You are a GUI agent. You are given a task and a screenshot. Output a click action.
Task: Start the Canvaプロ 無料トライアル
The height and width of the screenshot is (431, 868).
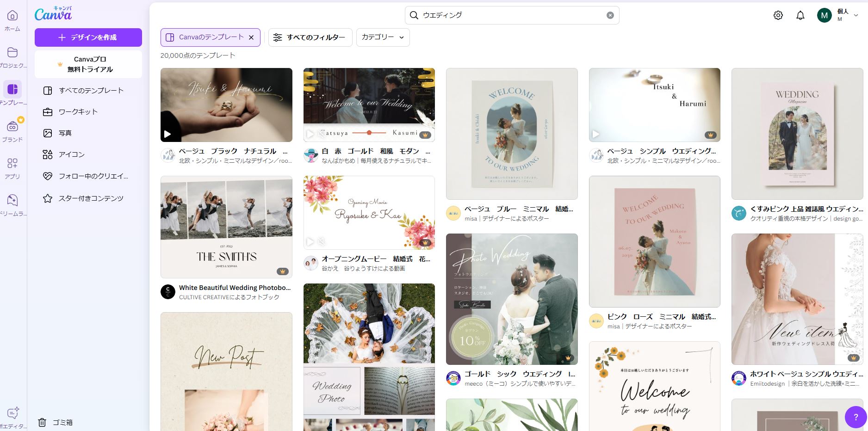tap(88, 64)
